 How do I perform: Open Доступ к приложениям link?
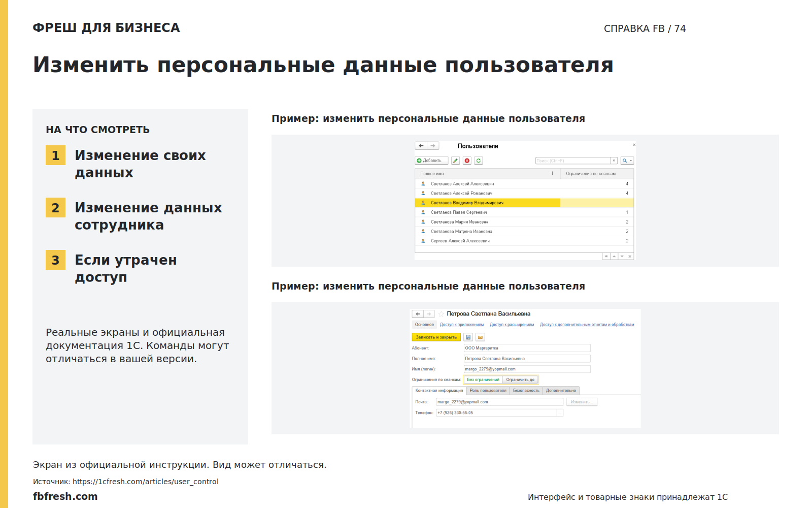pos(462,325)
